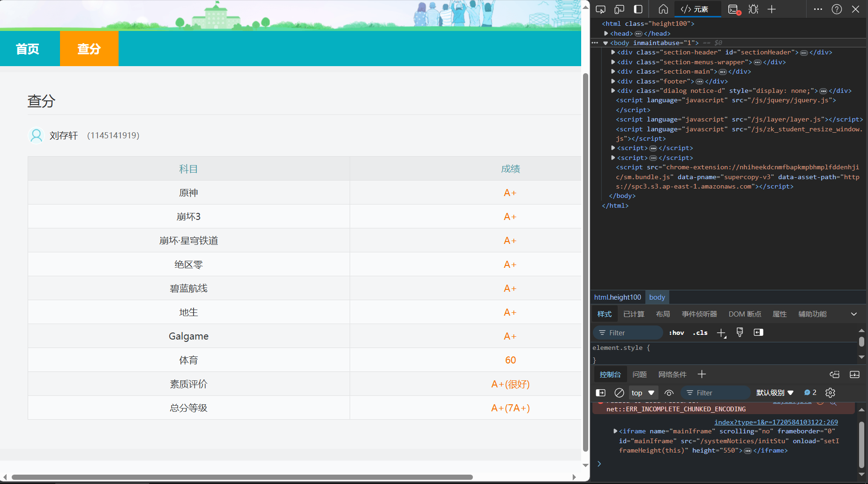The height and width of the screenshot is (484, 868).
Task: Open the 默认级别 log level dropdown
Action: coord(774,393)
